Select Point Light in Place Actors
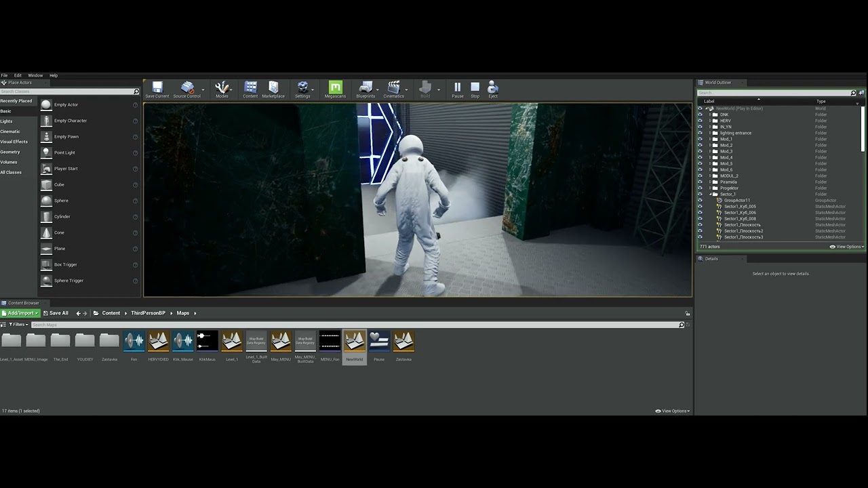This screenshot has height=488, width=868. [x=90, y=152]
